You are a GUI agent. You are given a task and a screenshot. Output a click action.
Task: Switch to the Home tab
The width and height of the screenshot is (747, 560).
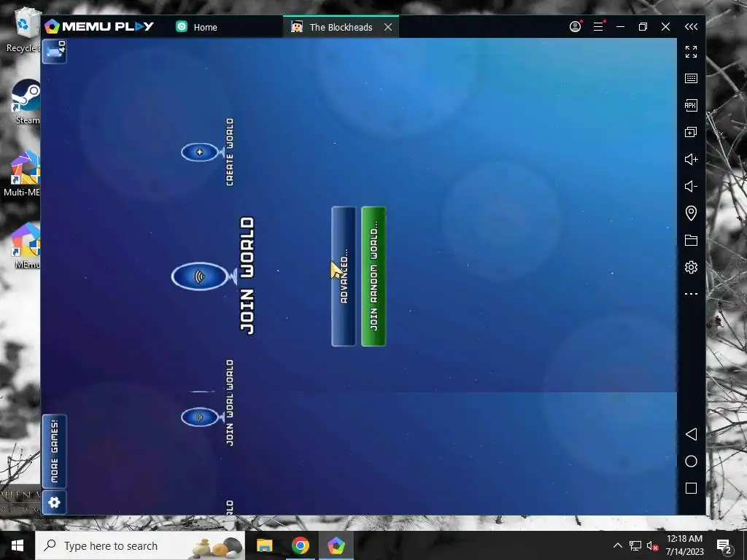pyautogui.click(x=197, y=27)
